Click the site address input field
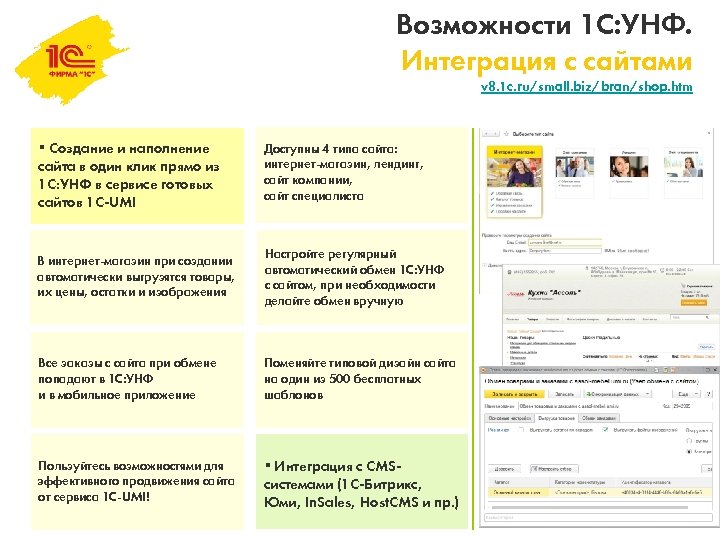Image resolution: width=720 pixels, height=540 pixels. coord(565,251)
